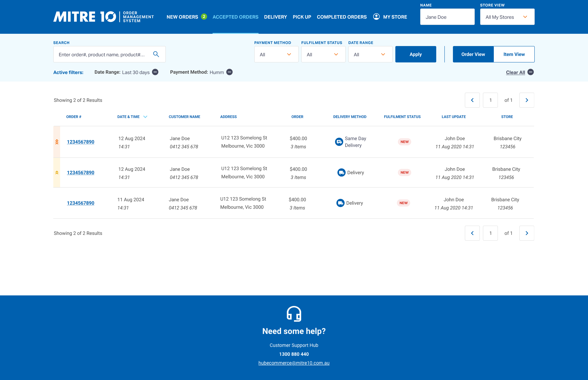588x380 pixels.
Task: Go to the New Orders tab
Action: pos(182,17)
